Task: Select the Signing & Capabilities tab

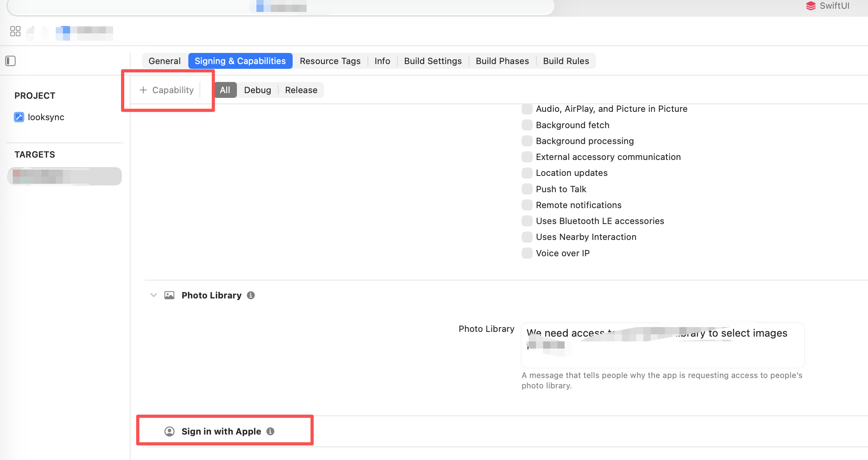Action: [x=240, y=61]
